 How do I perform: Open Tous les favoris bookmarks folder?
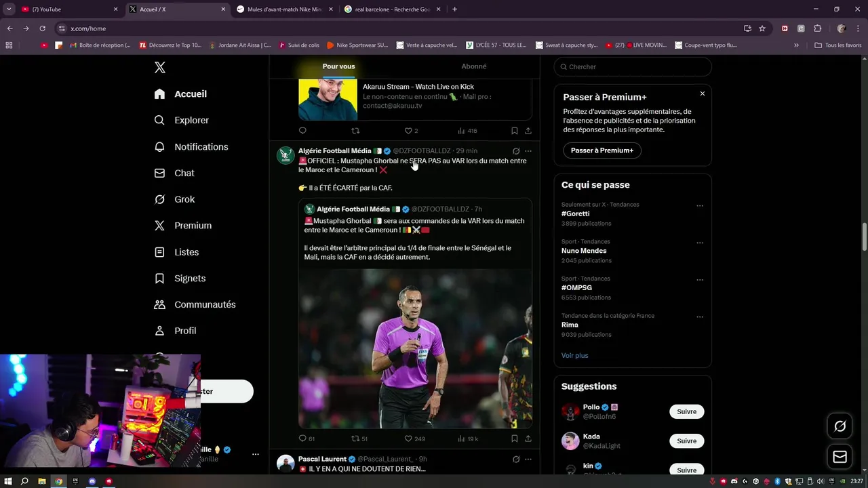click(x=838, y=45)
